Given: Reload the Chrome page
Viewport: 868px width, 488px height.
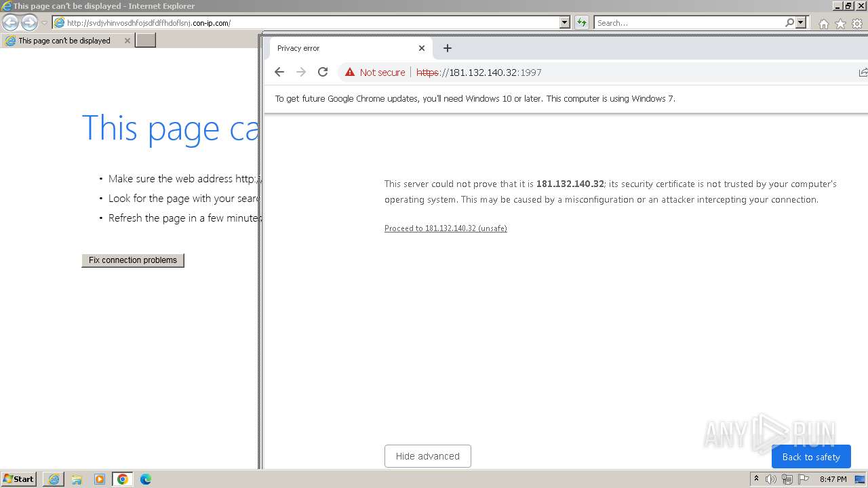Looking at the screenshot, I should click(323, 72).
